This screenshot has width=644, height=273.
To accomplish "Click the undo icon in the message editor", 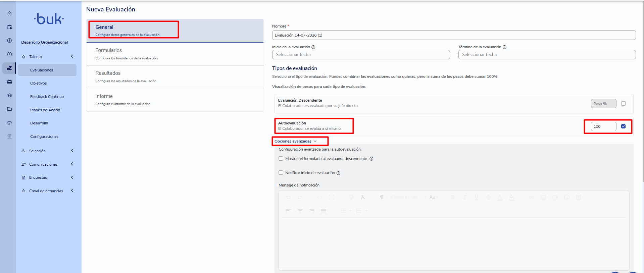I will click(288, 197).
